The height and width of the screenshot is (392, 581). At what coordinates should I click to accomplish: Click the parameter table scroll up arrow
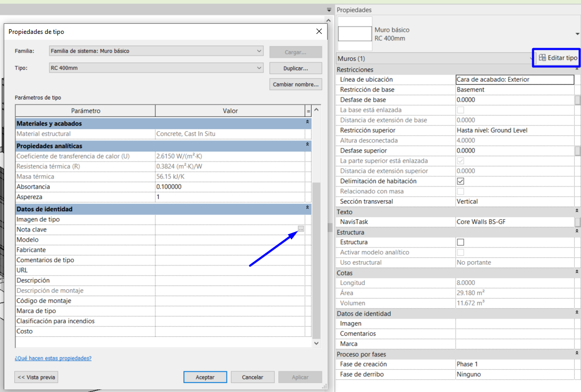[316, 110]
